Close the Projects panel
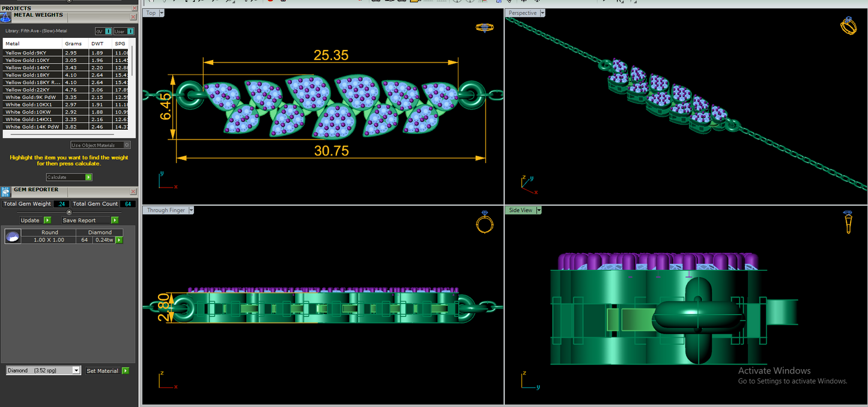868x407 pixels. point(133,8)
